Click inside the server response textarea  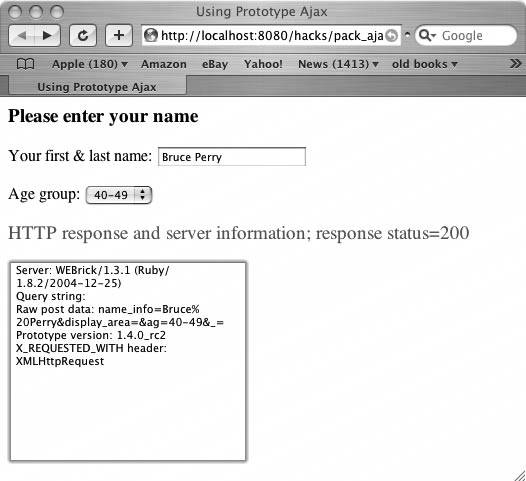[x=128, y=362]
